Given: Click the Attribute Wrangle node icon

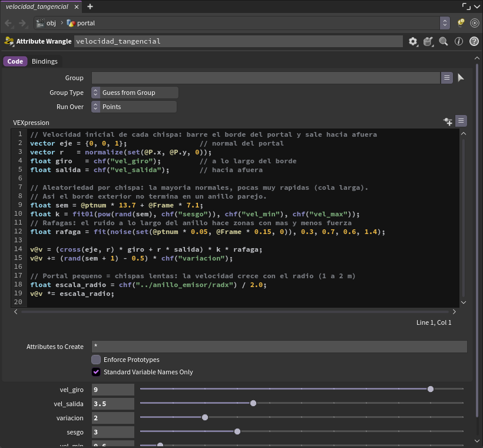Looking at the screenshot, I should pos(9,41).
